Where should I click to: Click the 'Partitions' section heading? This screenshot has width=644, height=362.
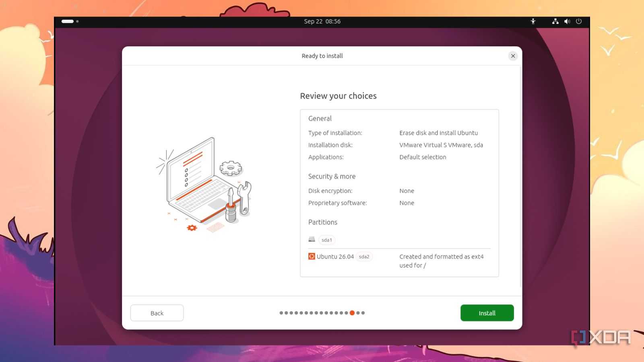click(x=323, y=222)
